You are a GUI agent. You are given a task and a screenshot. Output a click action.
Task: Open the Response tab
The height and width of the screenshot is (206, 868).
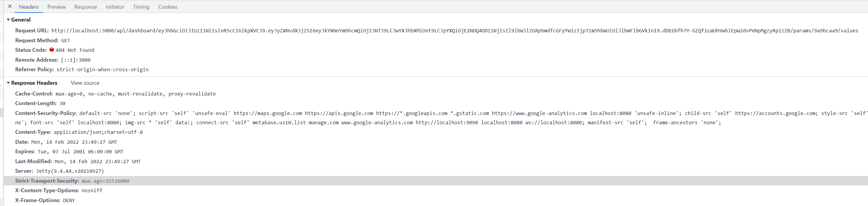(85, 7)
